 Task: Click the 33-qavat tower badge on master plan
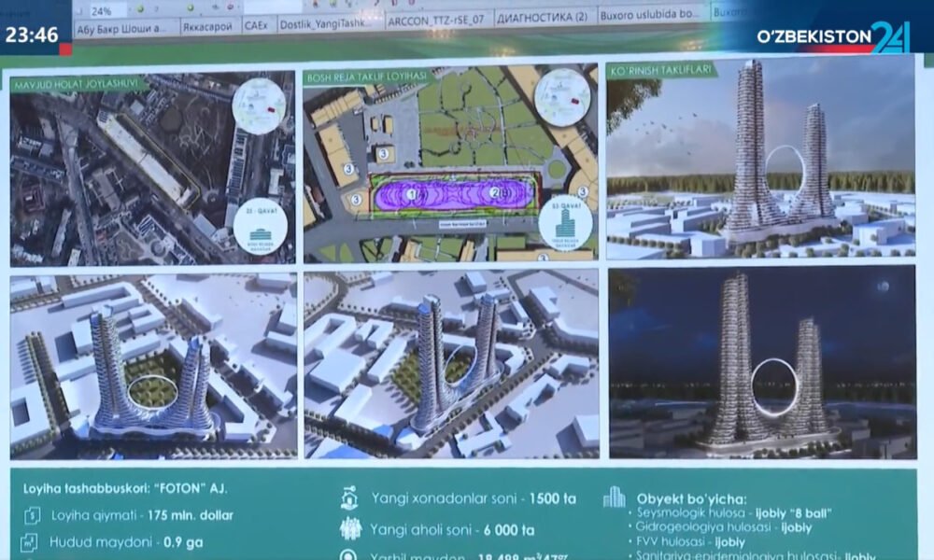pos(565,226)
